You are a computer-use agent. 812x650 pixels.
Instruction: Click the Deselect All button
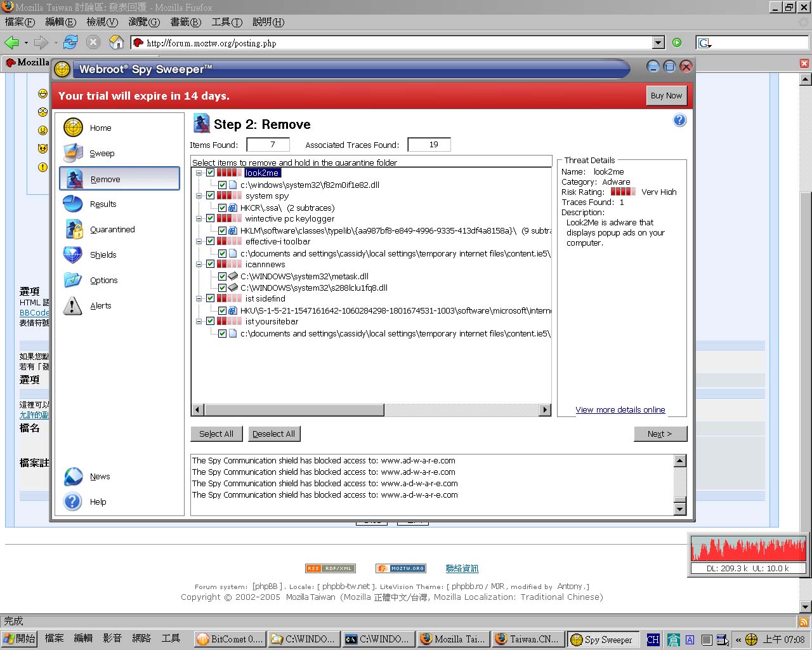tap(273, 434)
